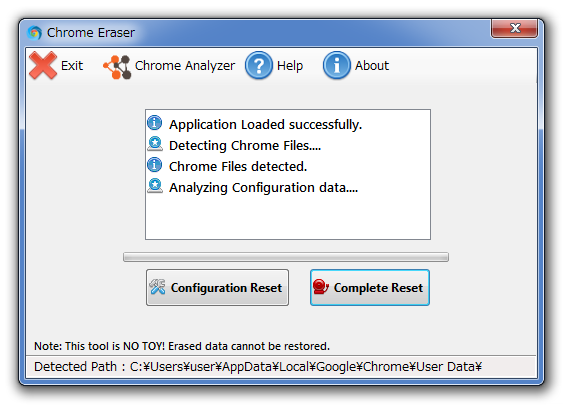Viewport: 568px width, 408px height.
Task: Select the Detected Path status bar text
Action: pos(258,367)
